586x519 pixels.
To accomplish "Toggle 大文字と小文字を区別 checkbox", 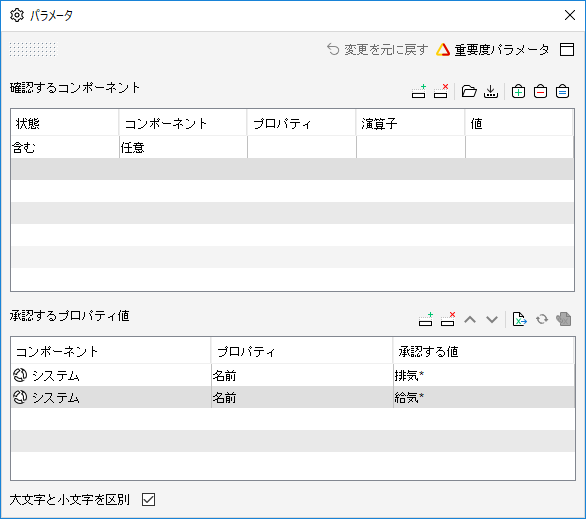I will pos(148,499).
